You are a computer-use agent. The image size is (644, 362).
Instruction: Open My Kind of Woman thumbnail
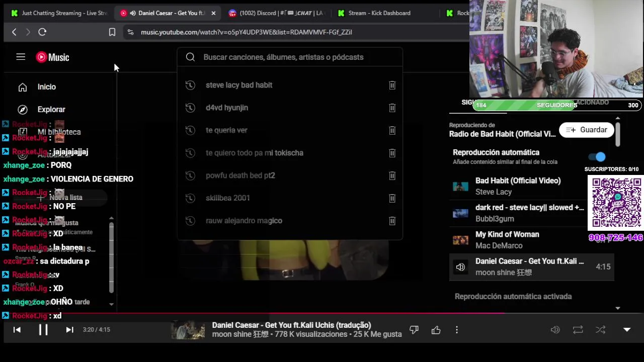pyautogui.click(x=460, y=240)
